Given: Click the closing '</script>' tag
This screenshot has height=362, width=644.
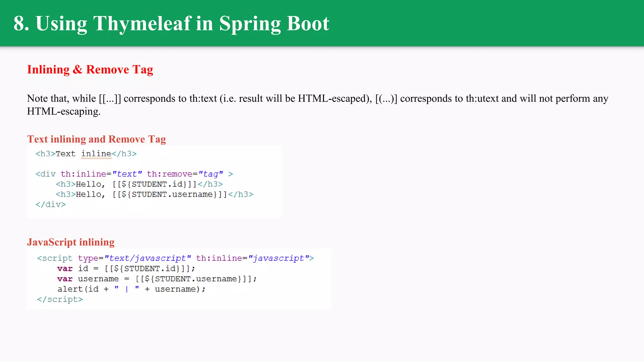Looking at the screenshot, I should pos(60,299).
